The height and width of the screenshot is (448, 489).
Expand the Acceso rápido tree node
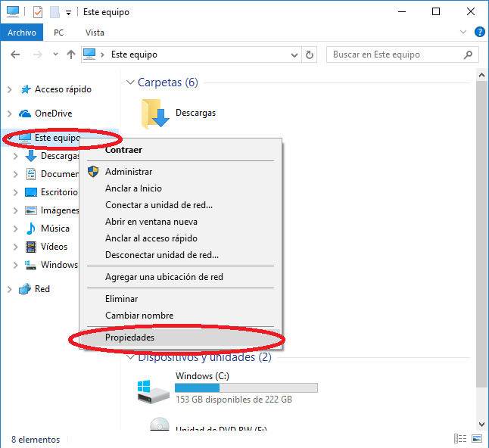[x=9, y=89]
